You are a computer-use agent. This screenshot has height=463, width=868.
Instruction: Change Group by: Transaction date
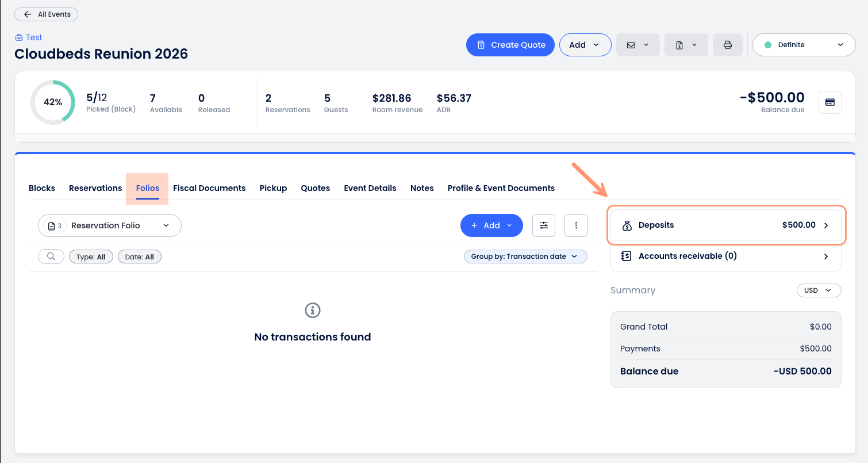(525, 257)
